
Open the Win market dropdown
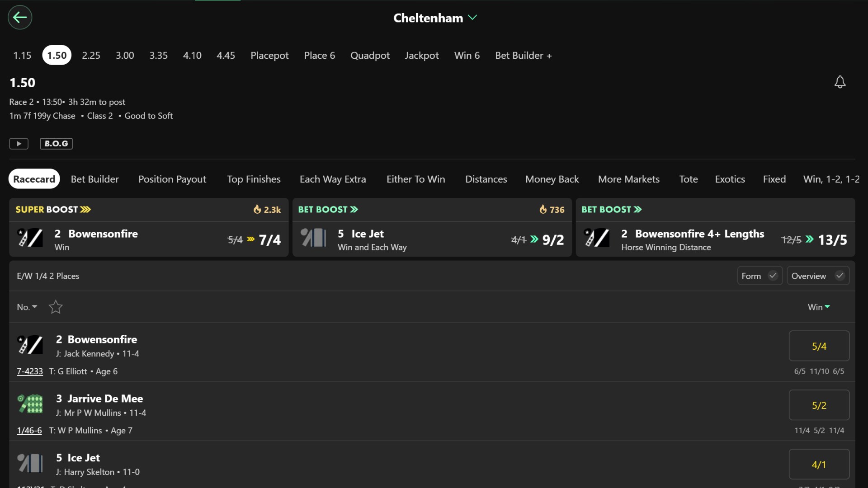819,307
